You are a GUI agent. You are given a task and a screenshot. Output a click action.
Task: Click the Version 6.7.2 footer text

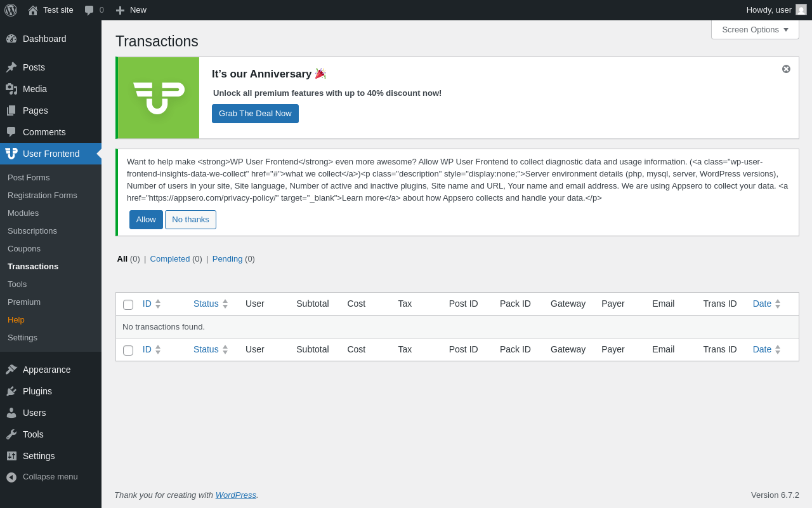coord(775,495)
